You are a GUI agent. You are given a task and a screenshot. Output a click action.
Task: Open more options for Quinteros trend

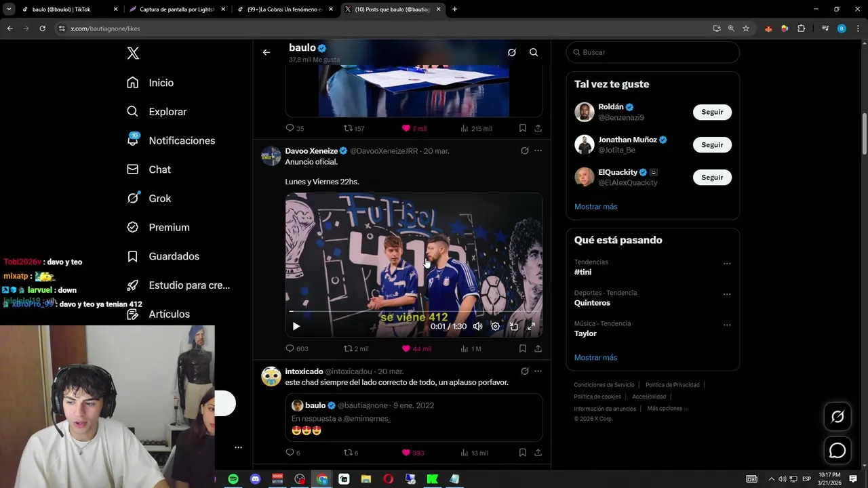(727, 294)
